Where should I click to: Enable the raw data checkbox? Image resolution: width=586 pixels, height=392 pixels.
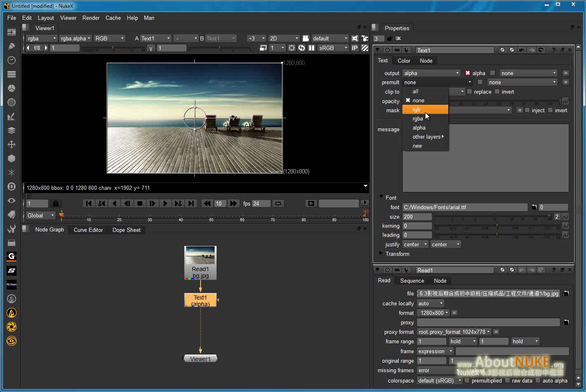point(507,380)
